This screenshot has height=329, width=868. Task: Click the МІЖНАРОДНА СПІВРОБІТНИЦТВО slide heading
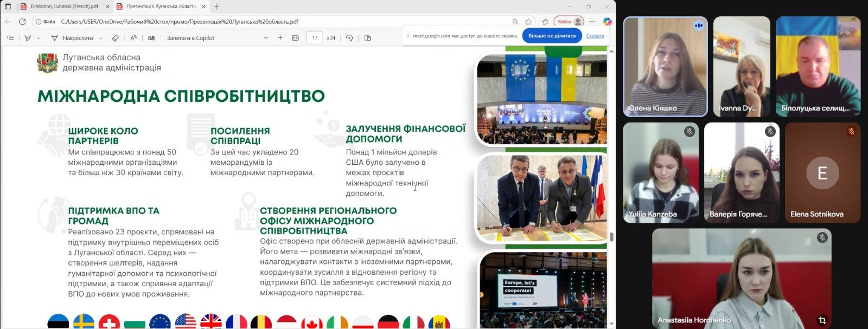coord(181,96)
